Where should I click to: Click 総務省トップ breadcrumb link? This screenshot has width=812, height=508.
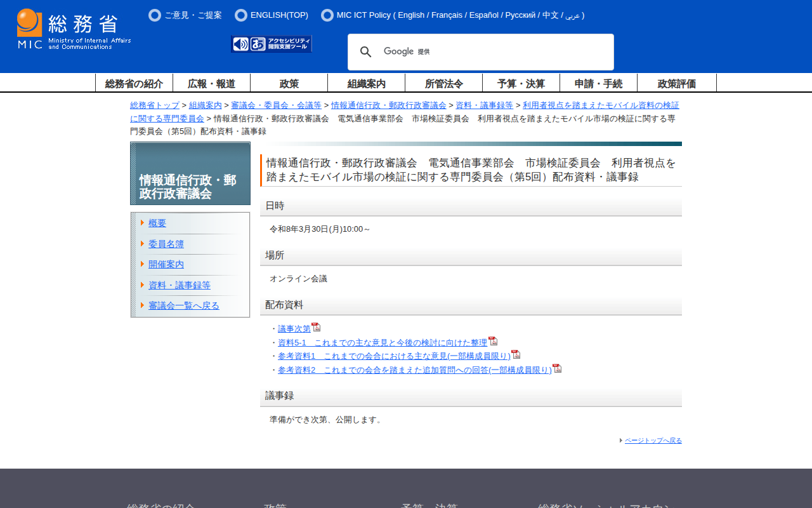[x=155, y=105]
